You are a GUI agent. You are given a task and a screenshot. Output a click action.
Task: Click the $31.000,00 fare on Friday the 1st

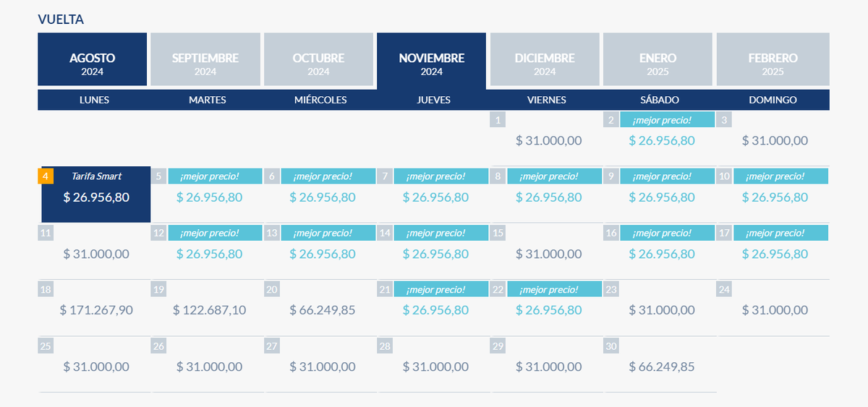(548, 140)
